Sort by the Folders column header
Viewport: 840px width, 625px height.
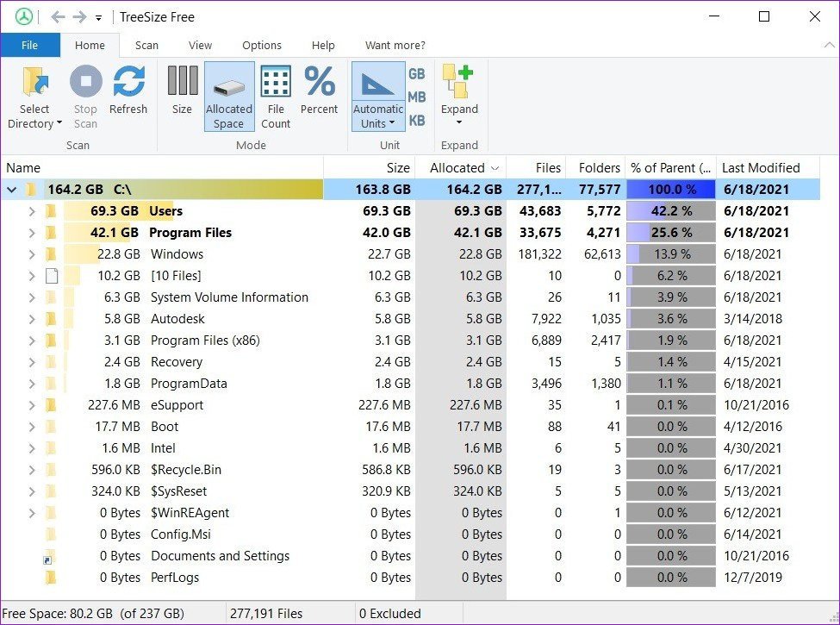click(595, 168)
